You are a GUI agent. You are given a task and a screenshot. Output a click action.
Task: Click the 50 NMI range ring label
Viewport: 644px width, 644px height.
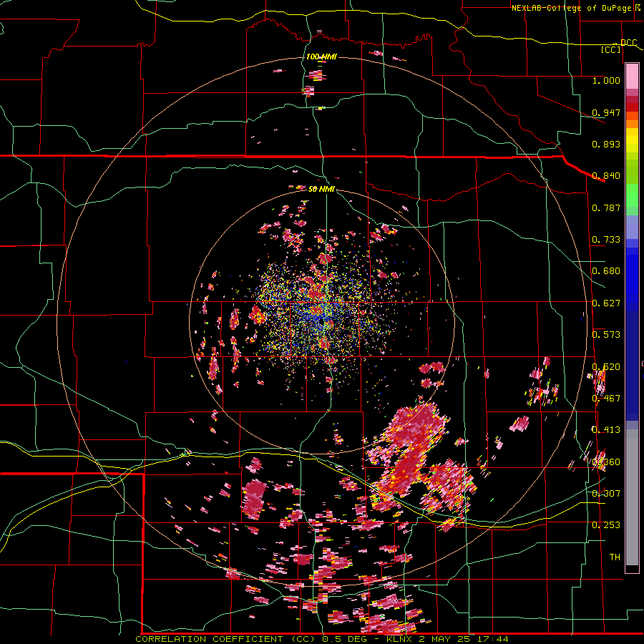(x=321, y=189)
